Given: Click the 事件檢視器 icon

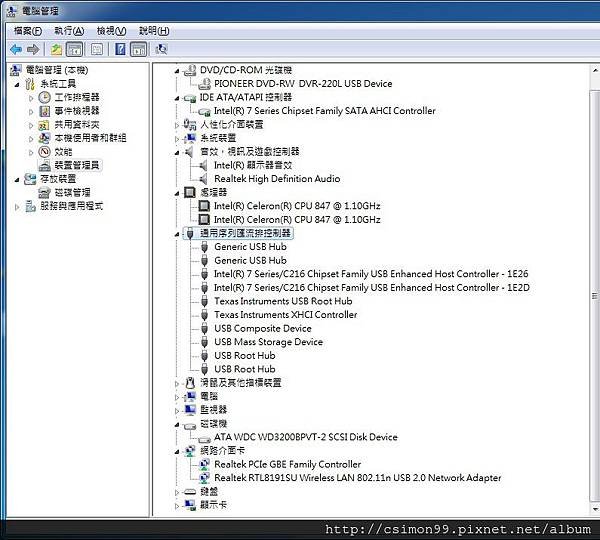Looking at the screenshot, I should (44, 111).
